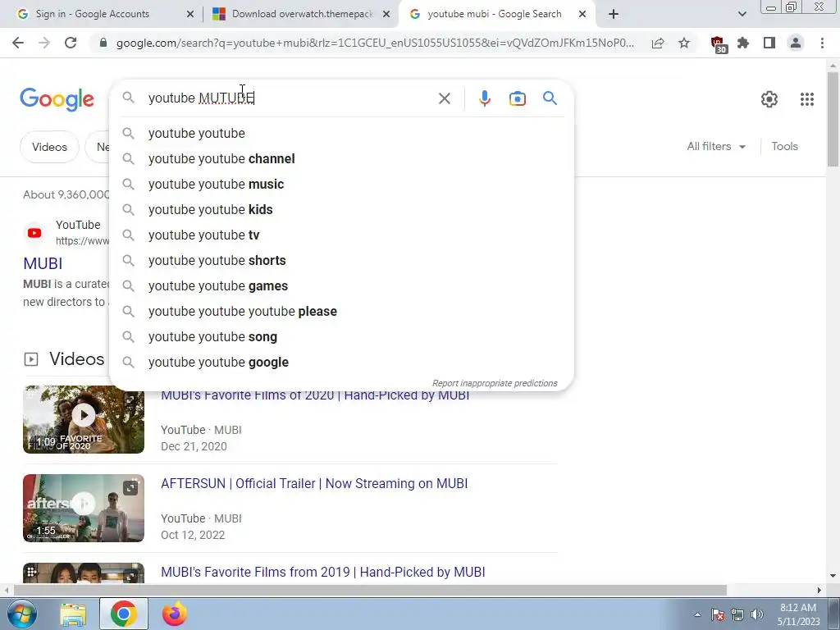The image size is (840, 630).
Task: Choose suggestion "youtube youtube google"
Action: click(341, 362)
